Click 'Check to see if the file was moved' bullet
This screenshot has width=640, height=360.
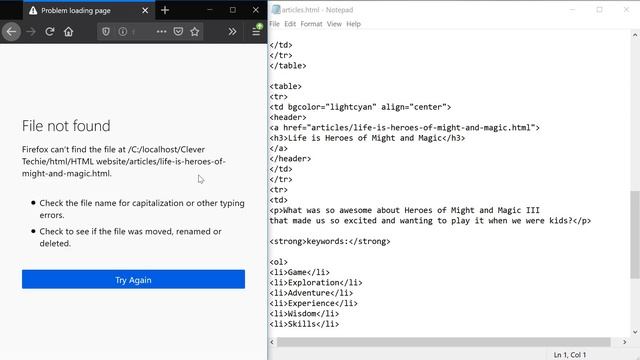[130, 237]
